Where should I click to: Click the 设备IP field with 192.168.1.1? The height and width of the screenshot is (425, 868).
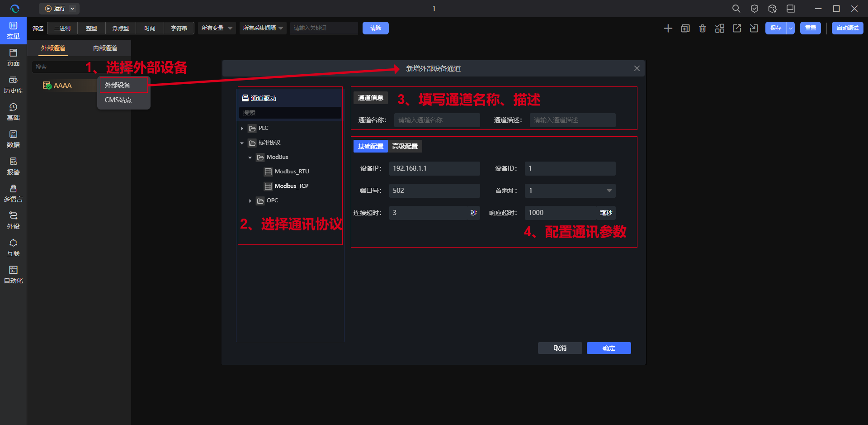coord(434,168)
